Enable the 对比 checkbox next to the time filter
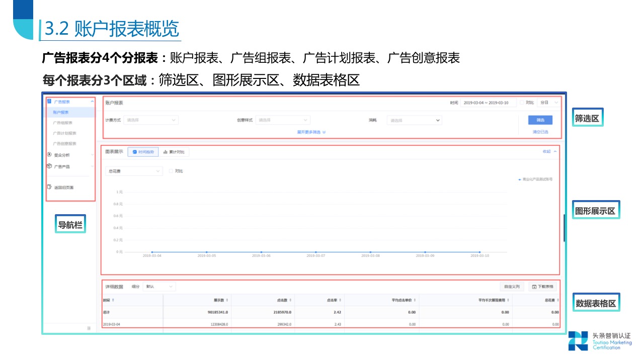 (522, 103)
